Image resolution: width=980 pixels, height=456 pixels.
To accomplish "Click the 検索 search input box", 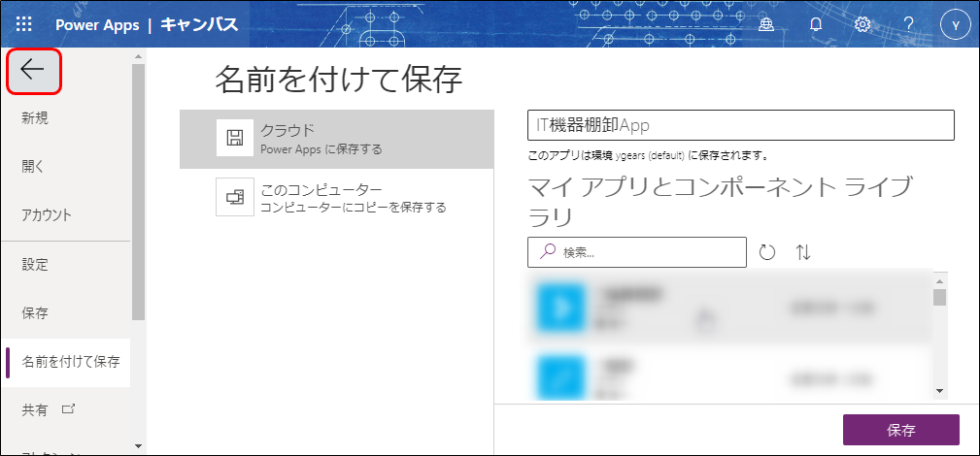I will click(x=637, y=252).
